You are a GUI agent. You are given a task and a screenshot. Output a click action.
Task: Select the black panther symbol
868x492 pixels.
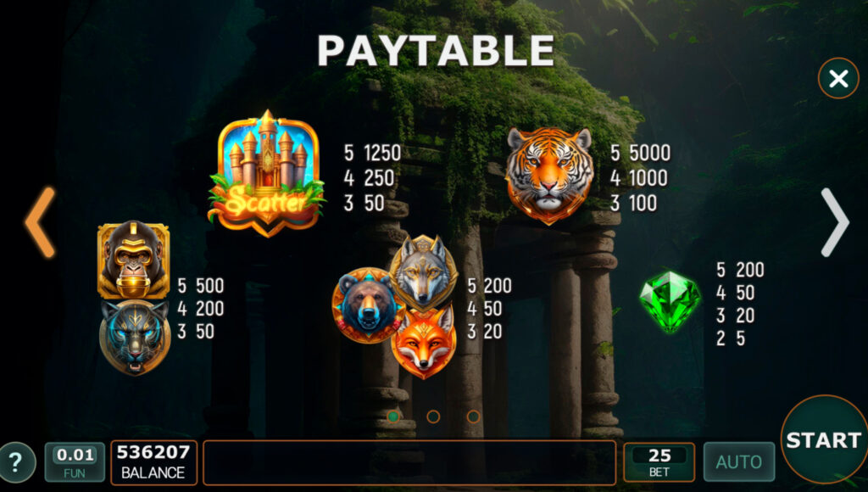pos(135,338)
